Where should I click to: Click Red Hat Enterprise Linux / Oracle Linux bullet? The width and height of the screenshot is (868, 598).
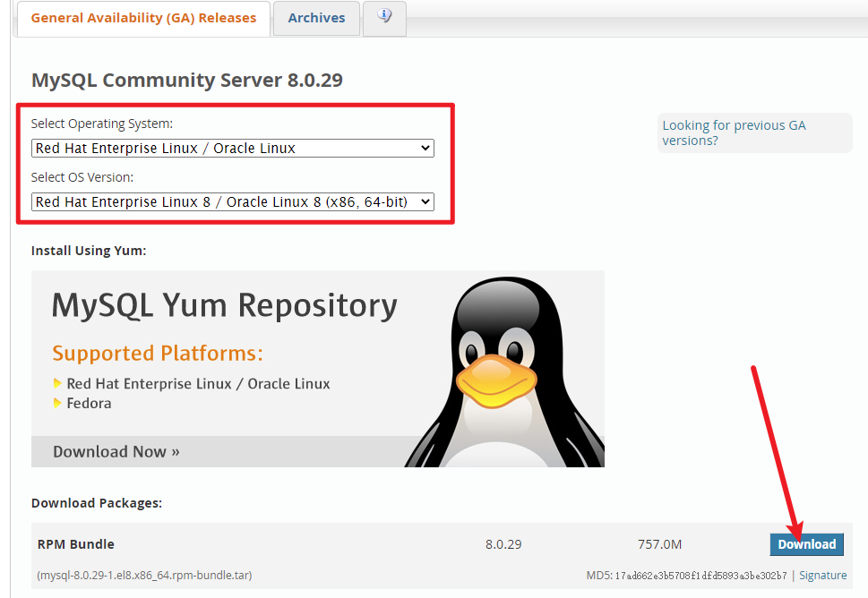point(198,384)
